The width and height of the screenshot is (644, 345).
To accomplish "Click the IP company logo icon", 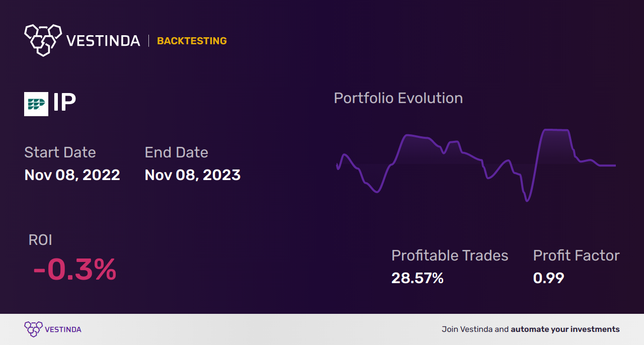I will point(36,104).
